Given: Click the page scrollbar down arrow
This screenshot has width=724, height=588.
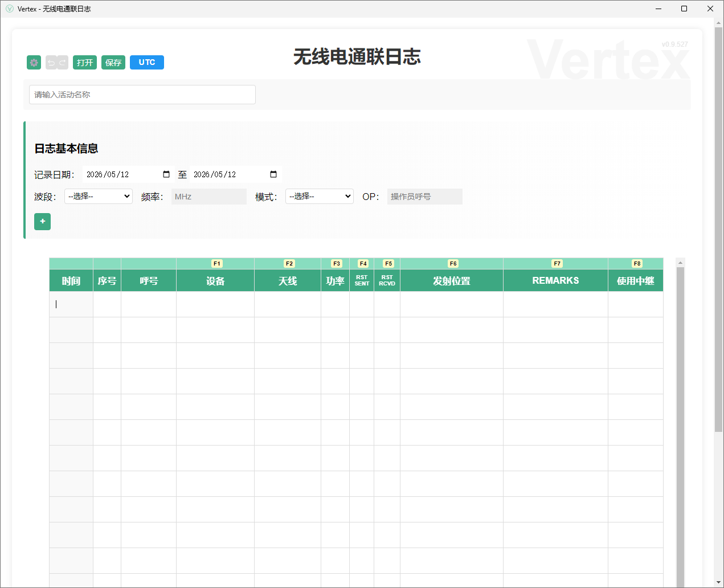Looking at the screenshot, I should click(x=718, y=582).
